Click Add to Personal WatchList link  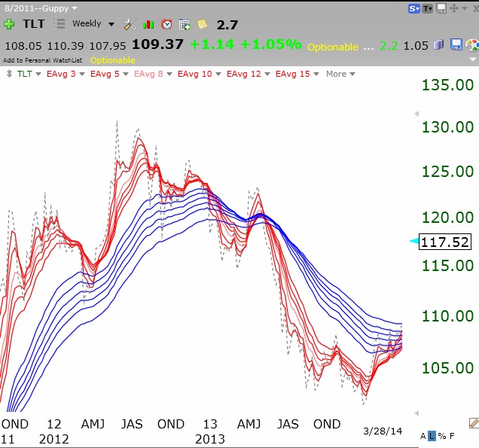tap(42, 60)
